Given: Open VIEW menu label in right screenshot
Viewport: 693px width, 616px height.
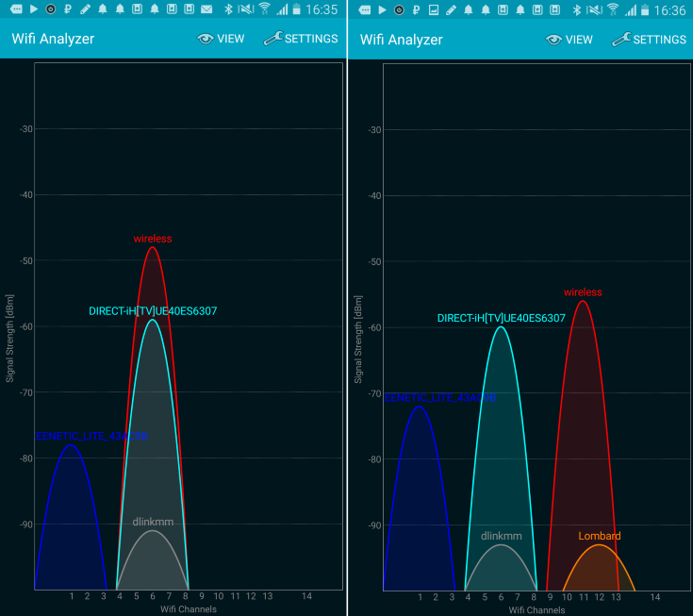Looking at the screenshot, I should 579,40.
